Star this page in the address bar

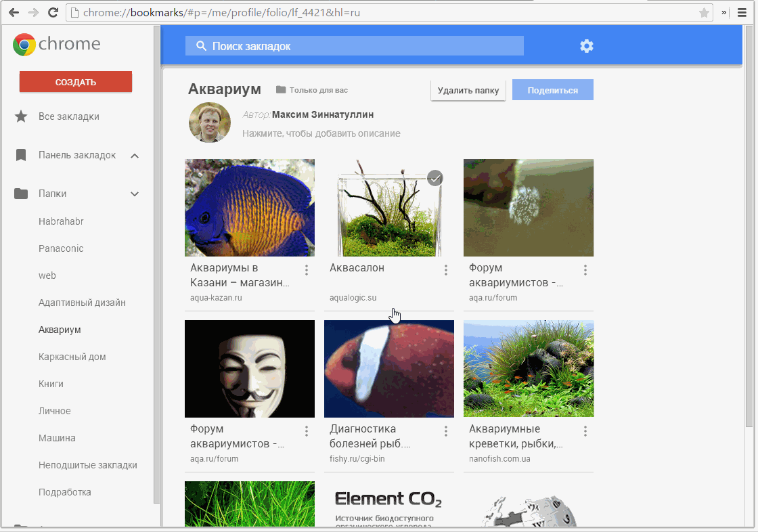pyautogui.click(x=704, y=13)
